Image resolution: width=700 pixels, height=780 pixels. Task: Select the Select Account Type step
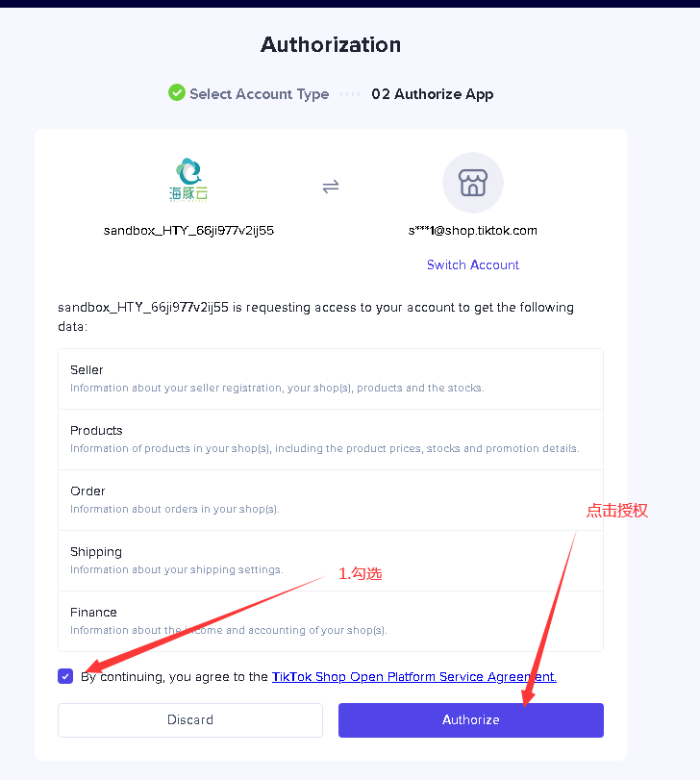[x=259, y=94]
